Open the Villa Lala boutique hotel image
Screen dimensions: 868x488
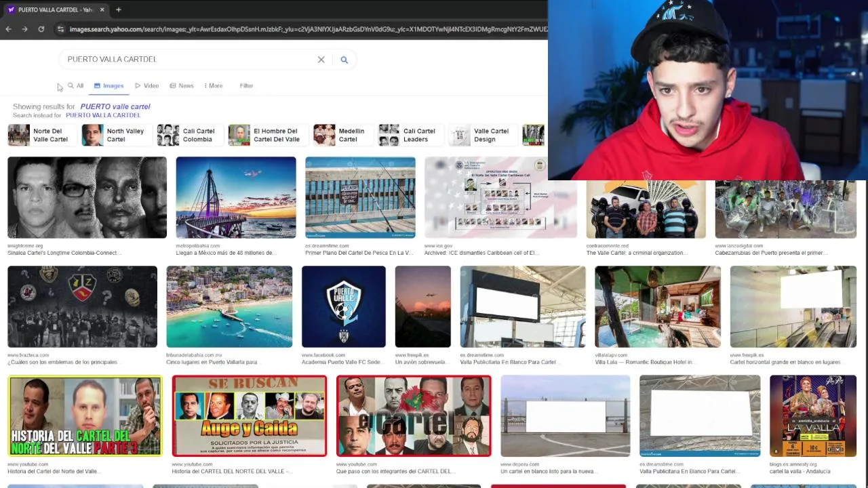click(x=658, y=306)
